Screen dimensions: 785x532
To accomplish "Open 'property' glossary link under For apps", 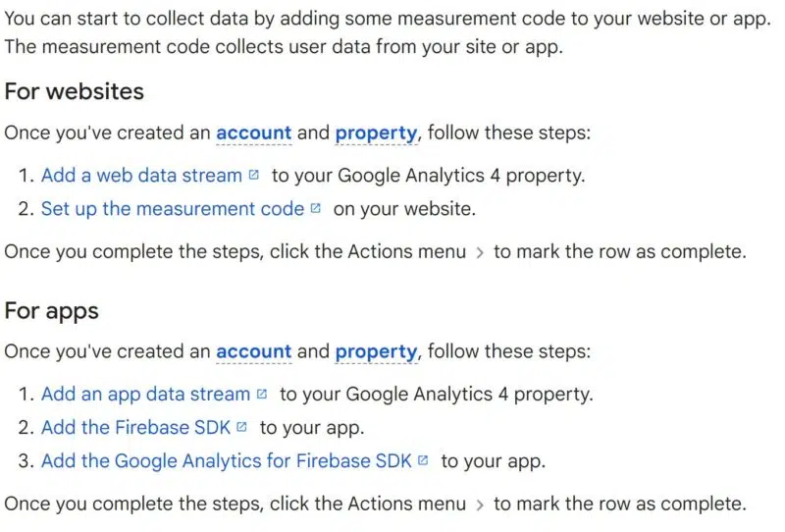I will [376, 351].
